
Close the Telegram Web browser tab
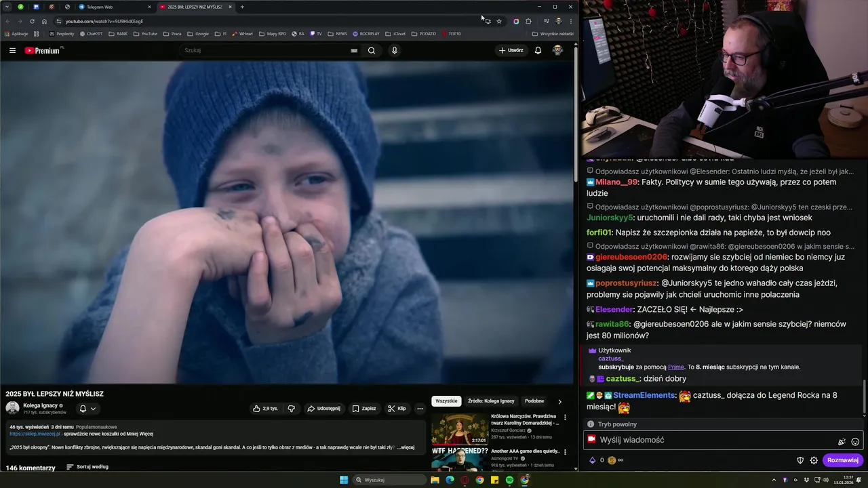pos(149,7)
